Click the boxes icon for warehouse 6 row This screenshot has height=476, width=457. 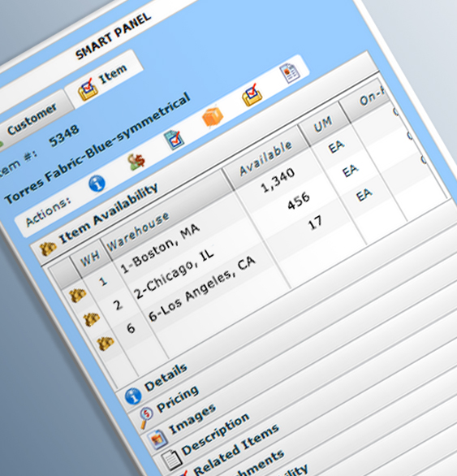pyautogui.click(x=106, y=344)
